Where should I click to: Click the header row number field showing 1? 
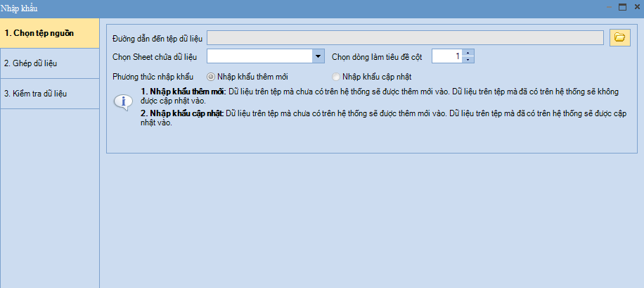click(447, 56)
